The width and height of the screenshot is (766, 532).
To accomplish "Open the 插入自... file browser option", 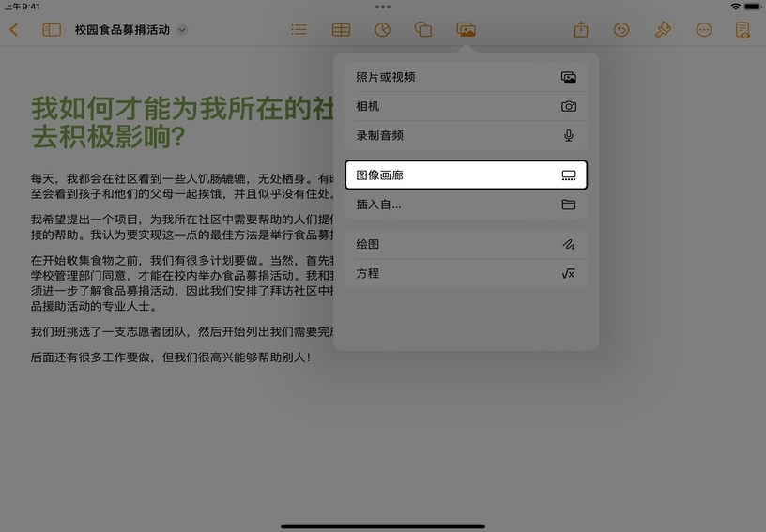I will 466,205.
